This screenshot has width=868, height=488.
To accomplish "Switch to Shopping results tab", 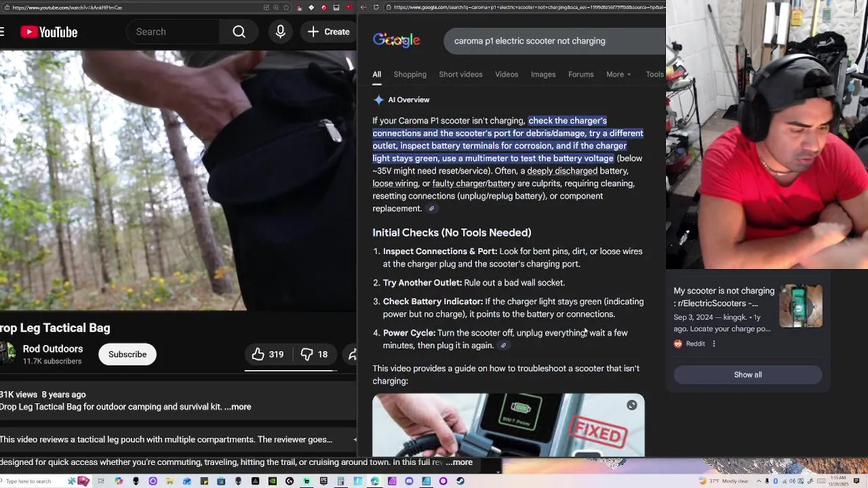I will click(410, 75).
